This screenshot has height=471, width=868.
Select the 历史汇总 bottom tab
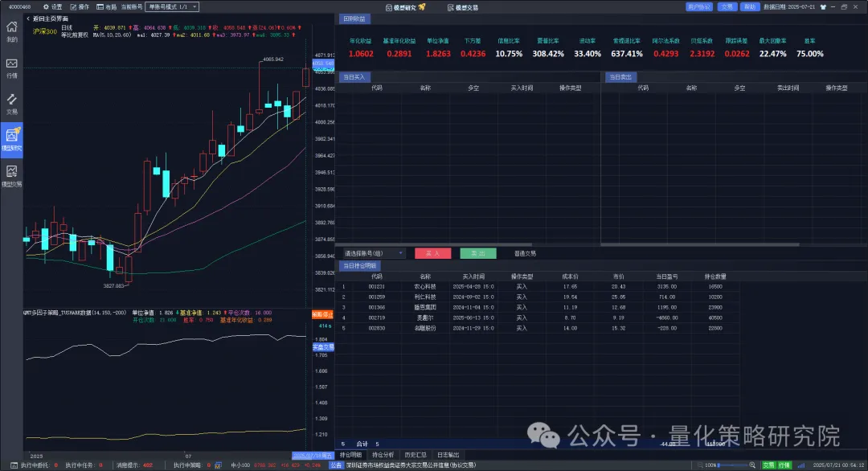[416, 455]
